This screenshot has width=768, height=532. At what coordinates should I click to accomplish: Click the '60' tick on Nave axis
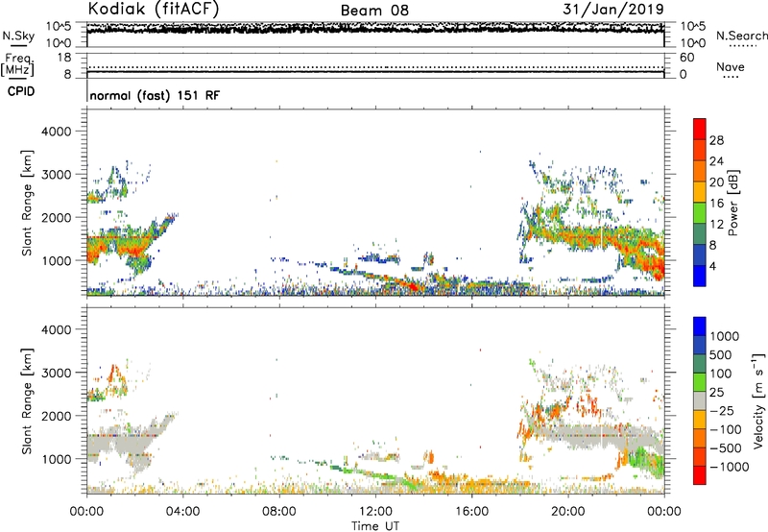[x=686, y=58]
